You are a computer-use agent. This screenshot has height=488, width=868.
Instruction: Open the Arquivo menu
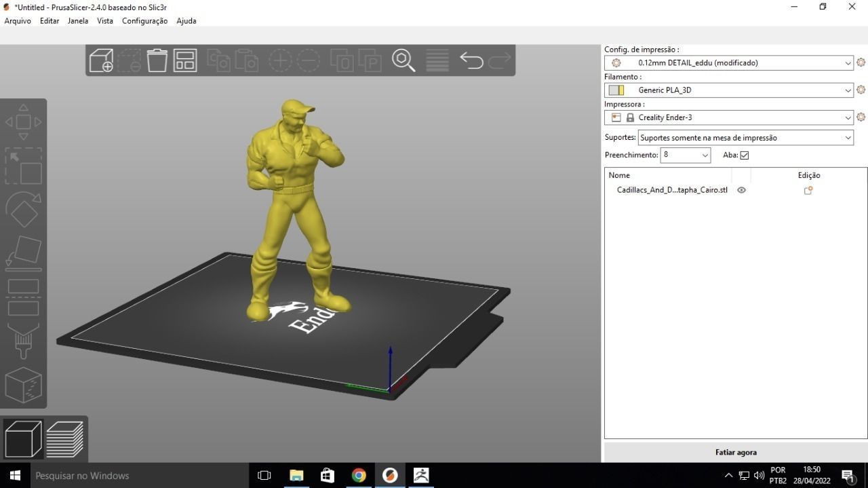(x=18, y=21)
